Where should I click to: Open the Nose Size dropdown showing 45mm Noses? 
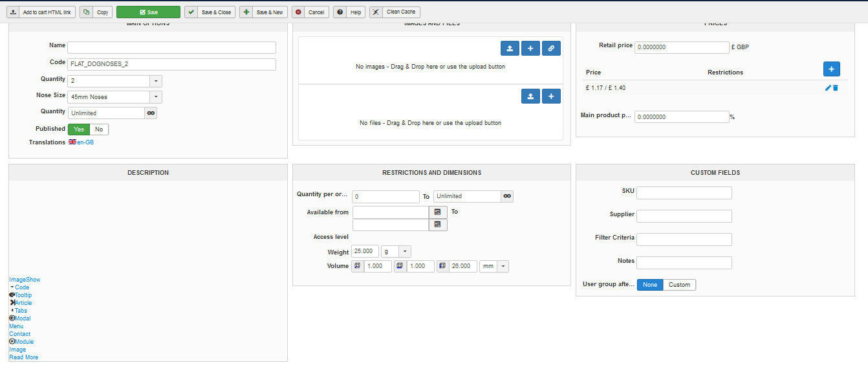114,97
